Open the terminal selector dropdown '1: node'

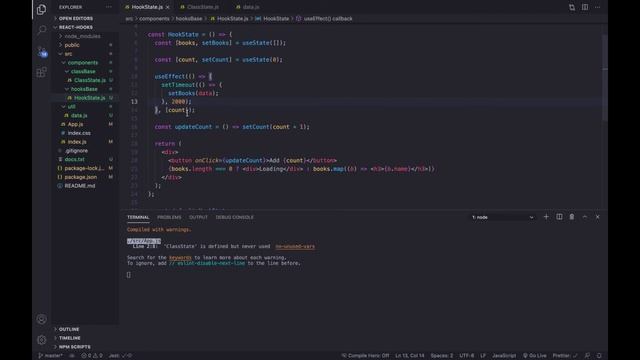[x=502, y=217]
